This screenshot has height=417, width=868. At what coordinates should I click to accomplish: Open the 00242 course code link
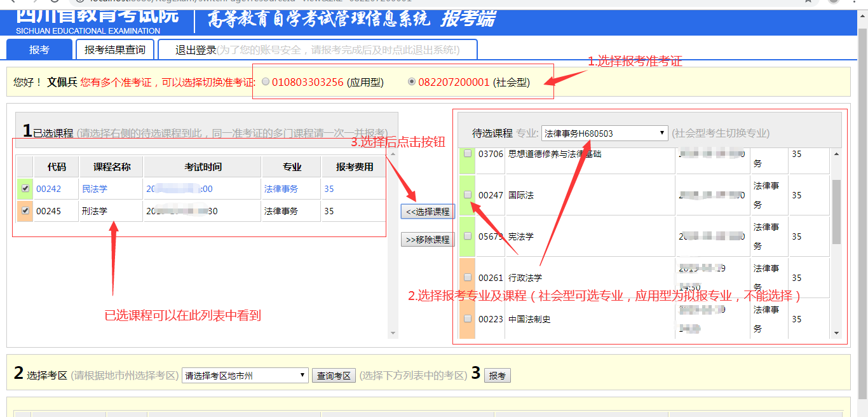click(48, 189)
